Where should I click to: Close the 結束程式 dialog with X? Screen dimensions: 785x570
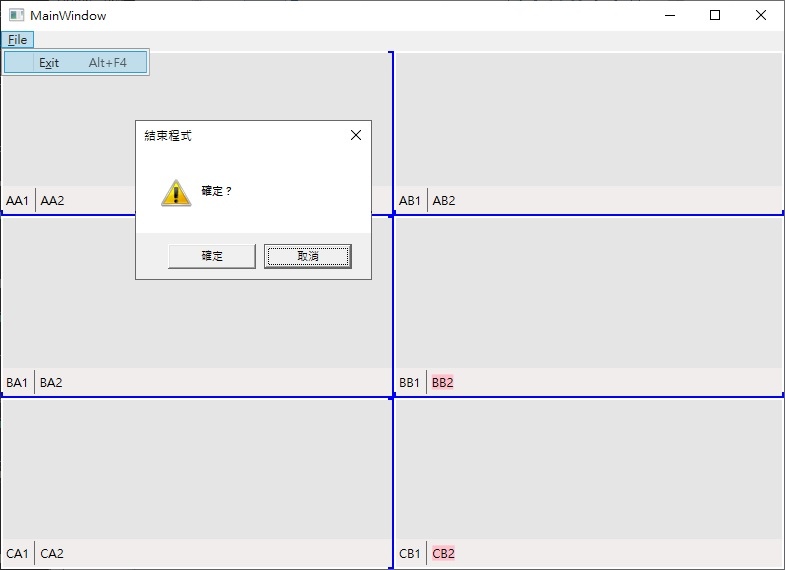pyautogui.click(x=356, y=135)
